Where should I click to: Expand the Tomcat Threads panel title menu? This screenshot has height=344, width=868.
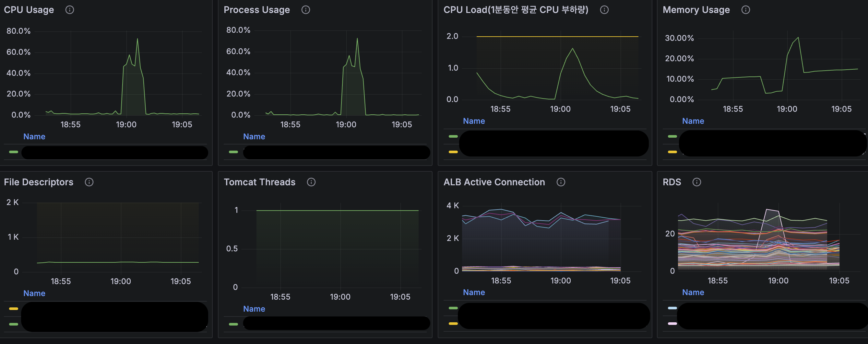point(259,182)
